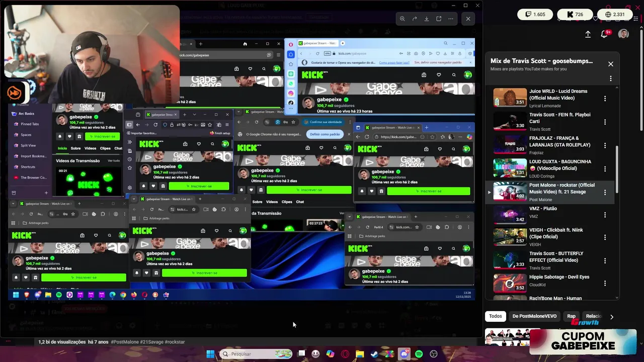Viewport: 644px width, 362px height.
Task: Select VEIGH - Clickbait ft. Niink title
Action: click(x=556, y=233)
